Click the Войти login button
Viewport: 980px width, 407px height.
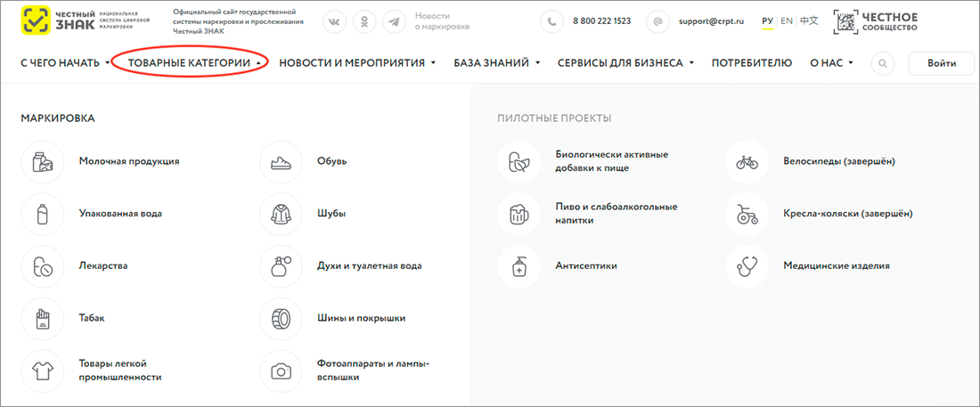coord(942,63)
